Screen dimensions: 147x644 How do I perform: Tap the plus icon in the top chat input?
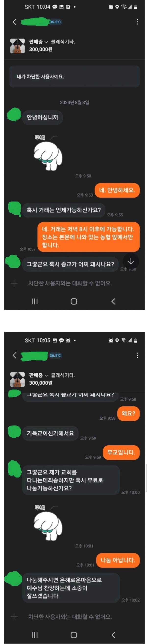click(x=14, y=283)
